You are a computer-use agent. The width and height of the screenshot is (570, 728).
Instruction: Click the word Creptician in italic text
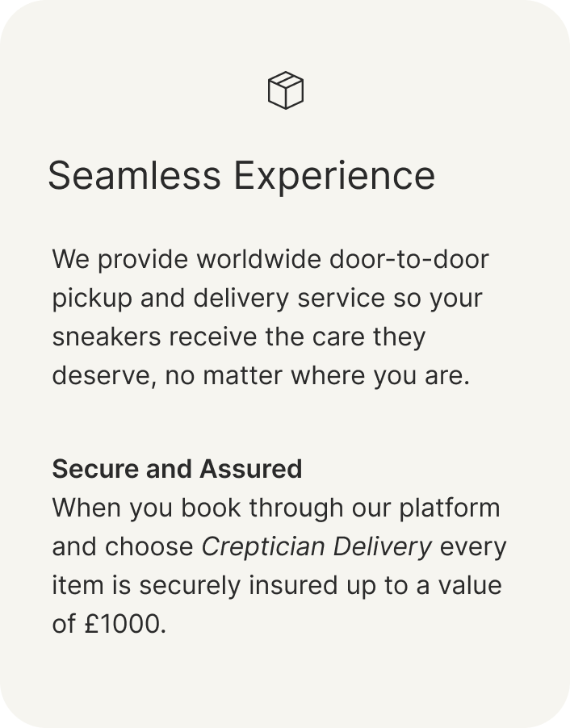point(263,547)
